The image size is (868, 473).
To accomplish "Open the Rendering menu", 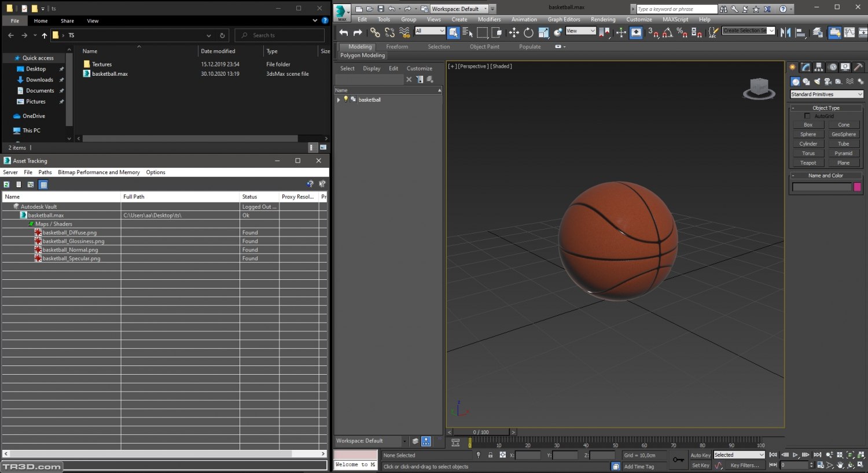I will click(x=602, y=19).
